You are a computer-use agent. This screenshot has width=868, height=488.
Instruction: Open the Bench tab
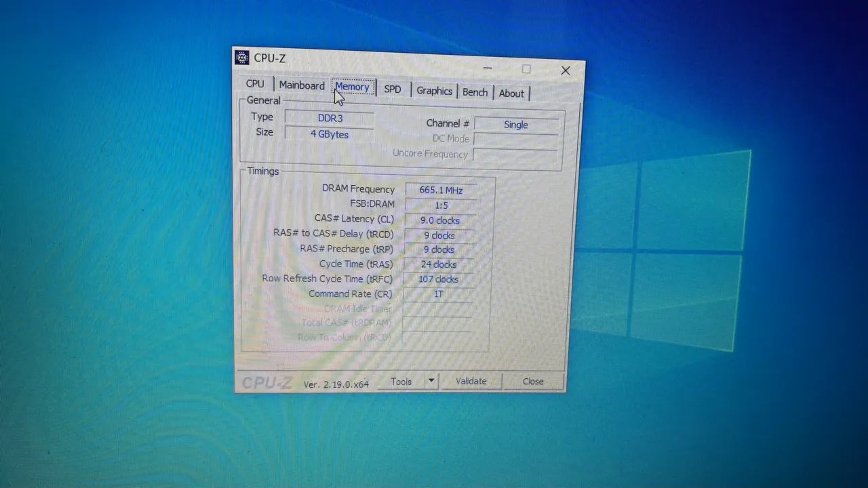coord(475,92)
